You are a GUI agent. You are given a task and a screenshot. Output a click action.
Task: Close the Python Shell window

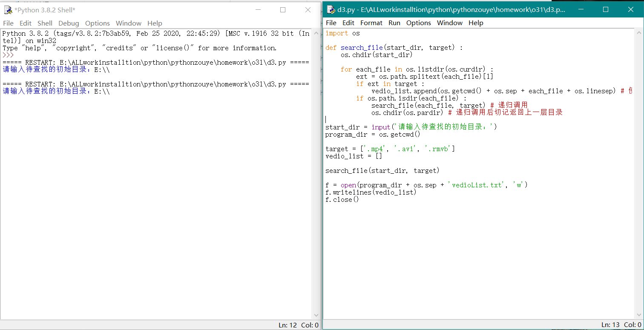pos(308,10)
